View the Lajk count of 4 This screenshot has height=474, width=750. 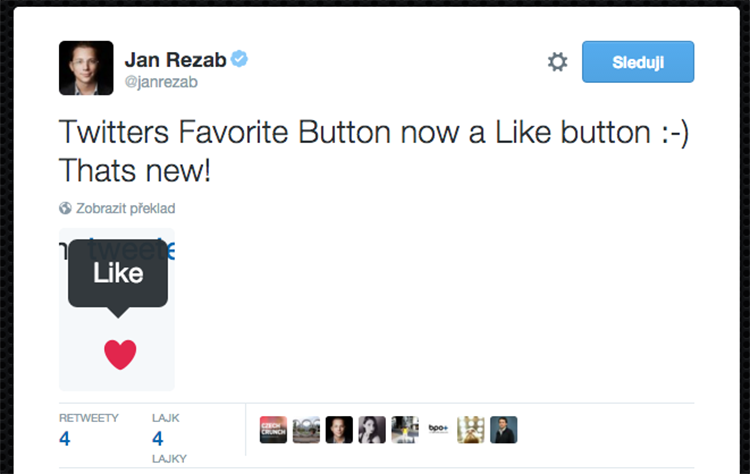click(158, 438)
